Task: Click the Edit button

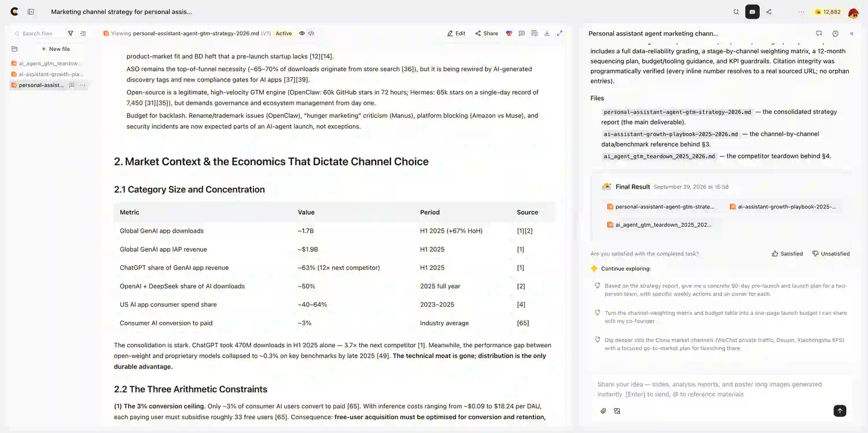Action: tap(456, 34)
